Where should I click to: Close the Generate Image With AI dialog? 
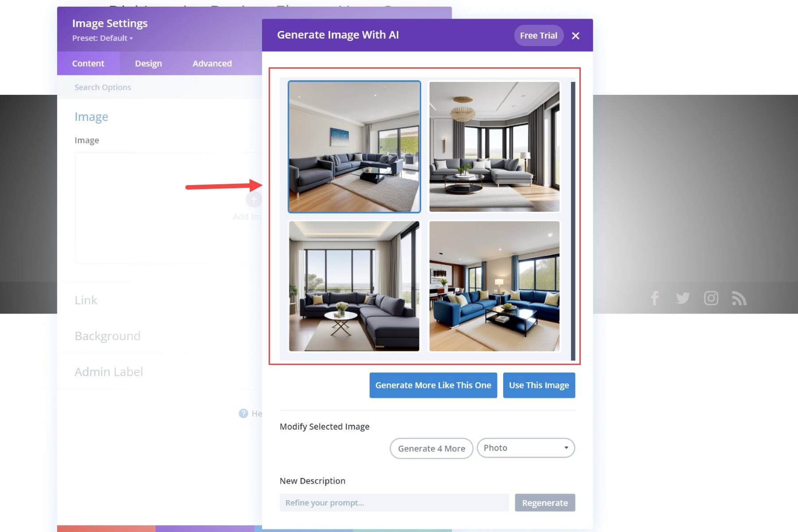click(x=575, y=36)
